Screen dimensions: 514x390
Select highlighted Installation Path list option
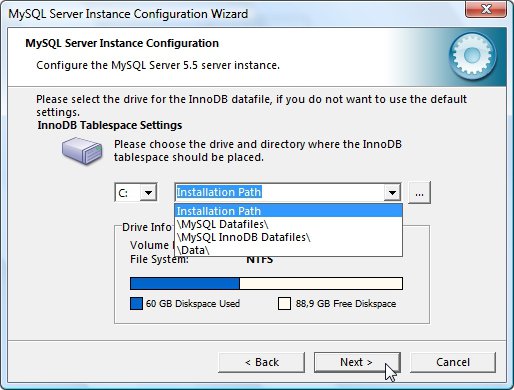click(x=288, y=211)
